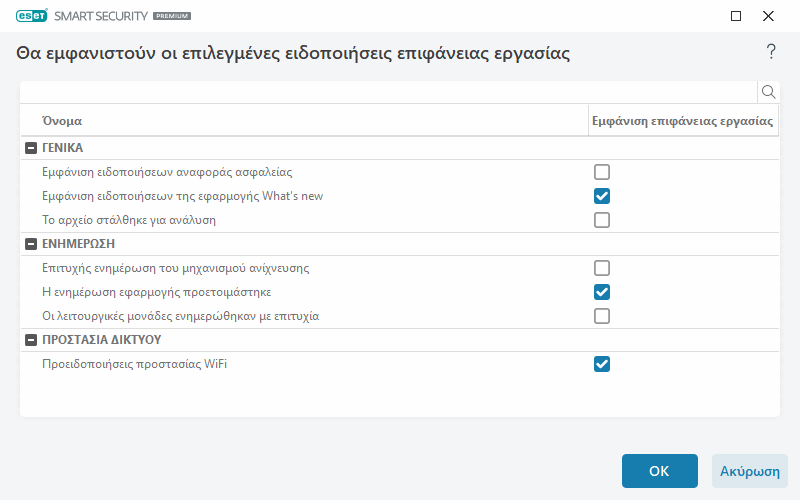The width and height of the screenshot is (800, 500).
Task: Uncheck the What's new notifications checkbox
Action: [602, 196]
